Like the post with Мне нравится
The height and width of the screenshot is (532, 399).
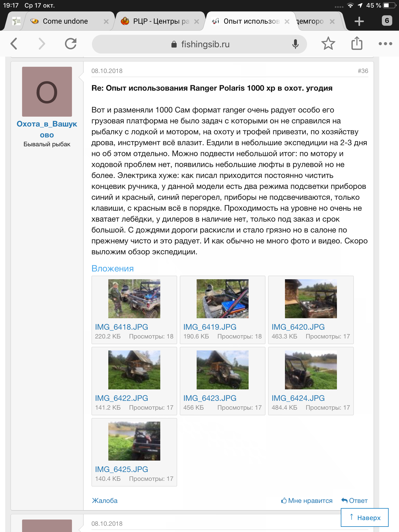[307, 501]
